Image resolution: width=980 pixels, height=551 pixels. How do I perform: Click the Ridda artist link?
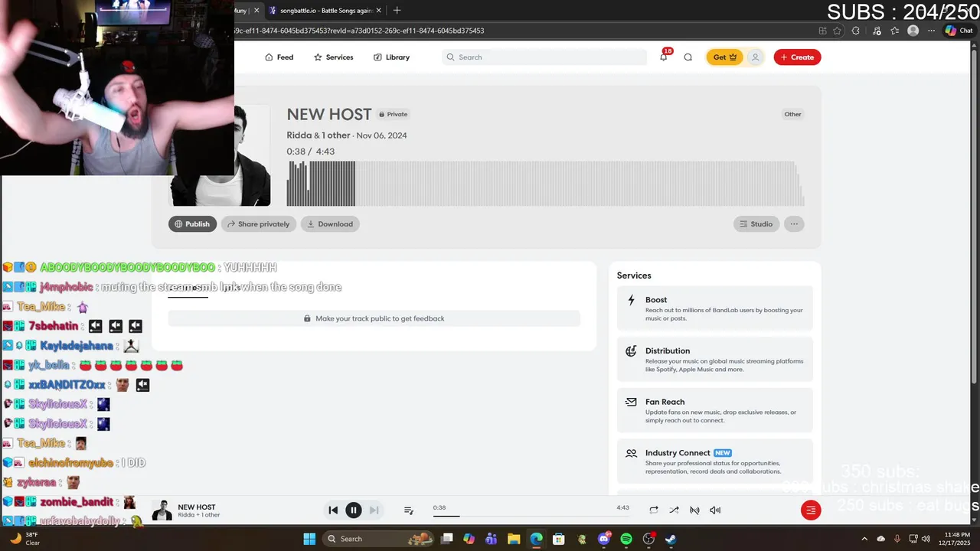pyautogui.click(x=299, y=135)
